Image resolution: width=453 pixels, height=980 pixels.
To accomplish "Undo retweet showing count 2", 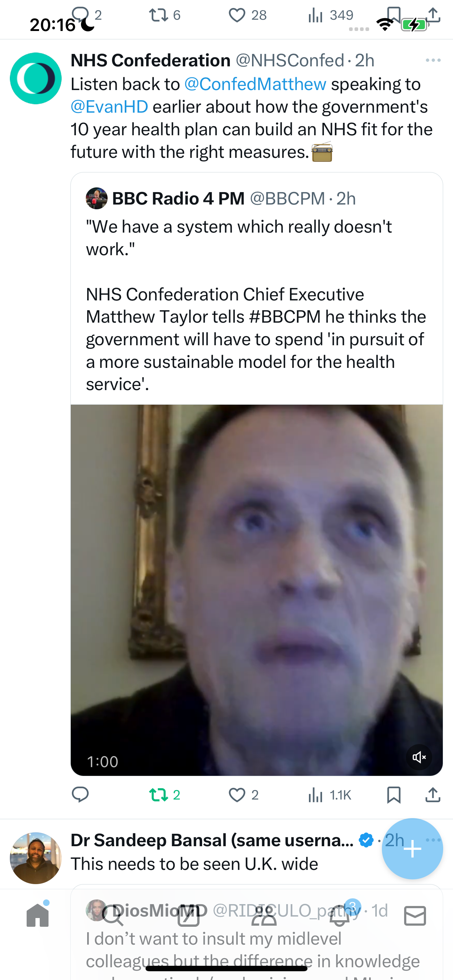I will [x=165, y=795].
